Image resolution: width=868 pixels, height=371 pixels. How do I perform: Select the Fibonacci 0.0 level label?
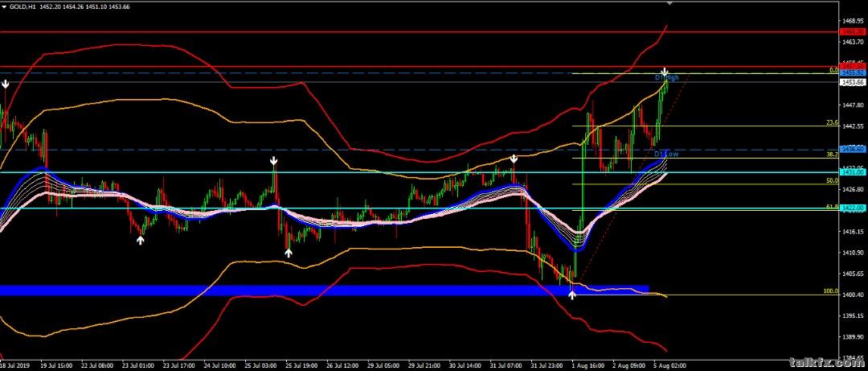click(x=833, y=71)
